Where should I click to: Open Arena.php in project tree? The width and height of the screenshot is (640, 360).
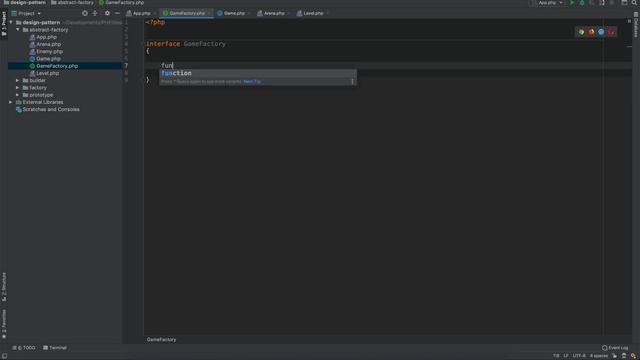49,44
